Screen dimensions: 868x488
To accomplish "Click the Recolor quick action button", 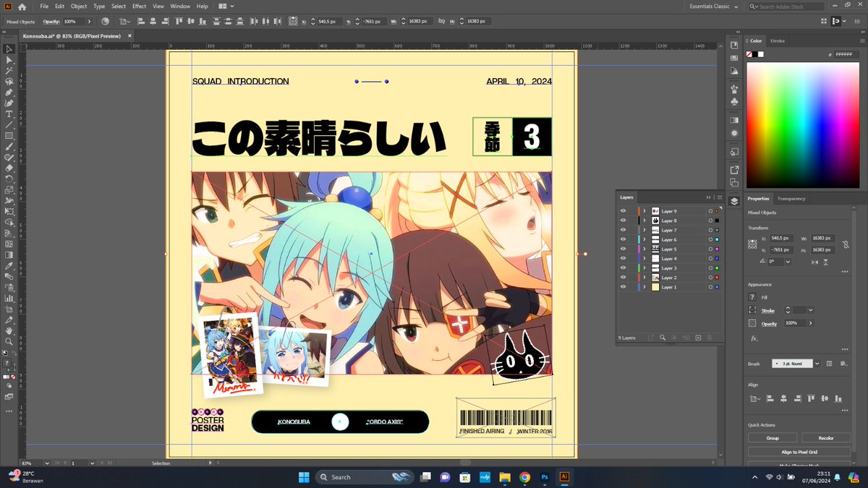I will [826, 437].
